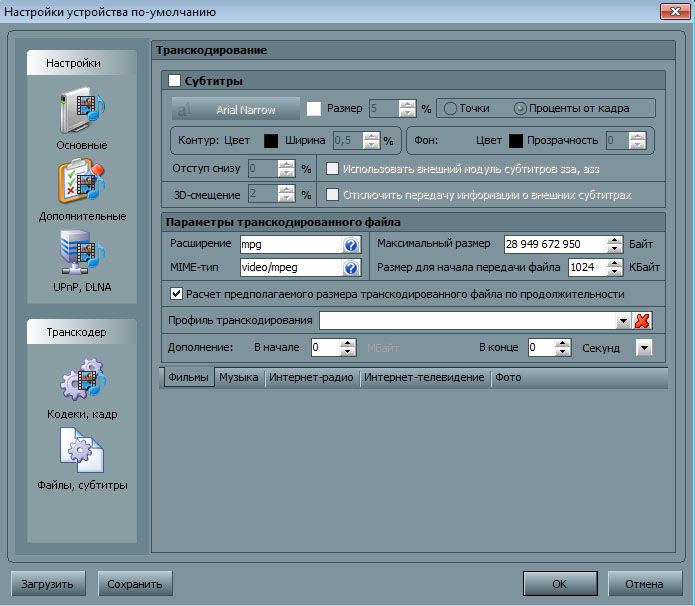Open the Секунд units dropdown

click(x=644, y=348)
